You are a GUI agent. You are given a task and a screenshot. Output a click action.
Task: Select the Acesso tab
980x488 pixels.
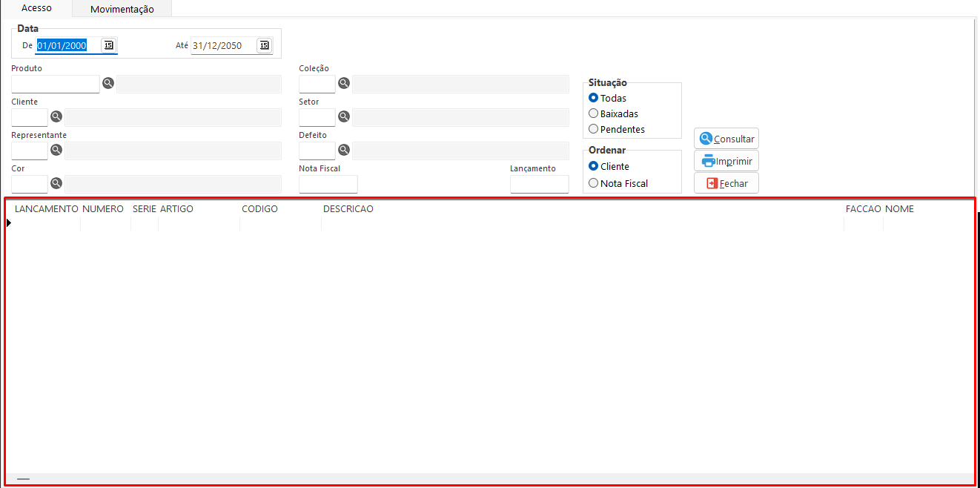point(36,8)
